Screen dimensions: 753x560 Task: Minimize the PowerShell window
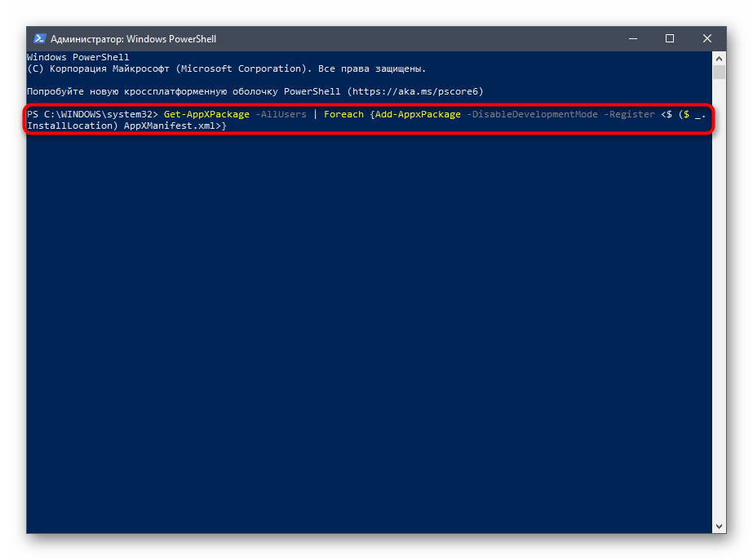[x=633, y=38]
